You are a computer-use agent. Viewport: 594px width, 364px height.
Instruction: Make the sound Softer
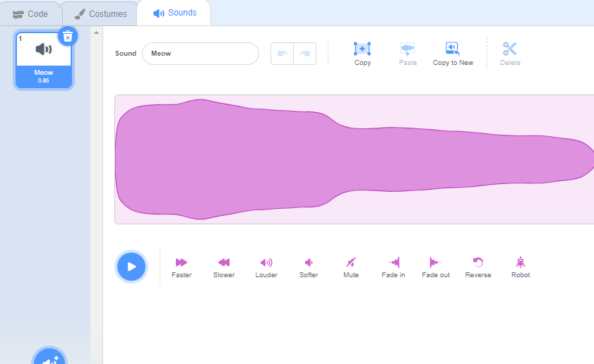(309, 267)
